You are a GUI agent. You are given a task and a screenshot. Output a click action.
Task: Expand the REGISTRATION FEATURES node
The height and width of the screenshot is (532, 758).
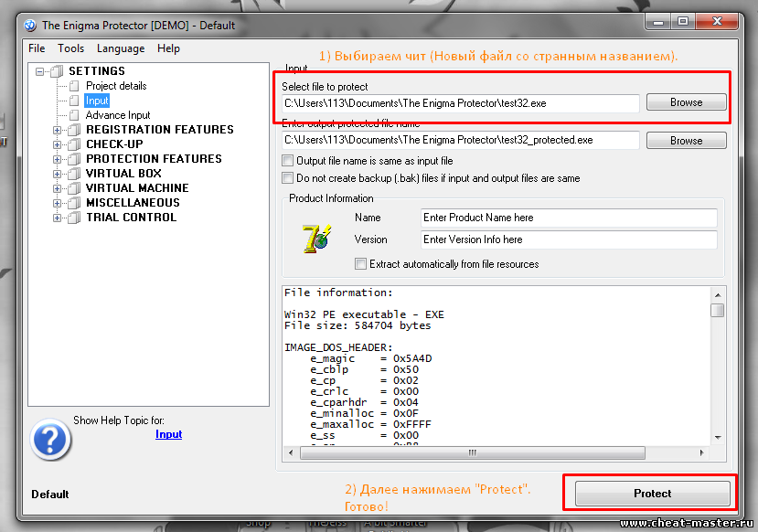pyautogui.click(x=57, y=130)
